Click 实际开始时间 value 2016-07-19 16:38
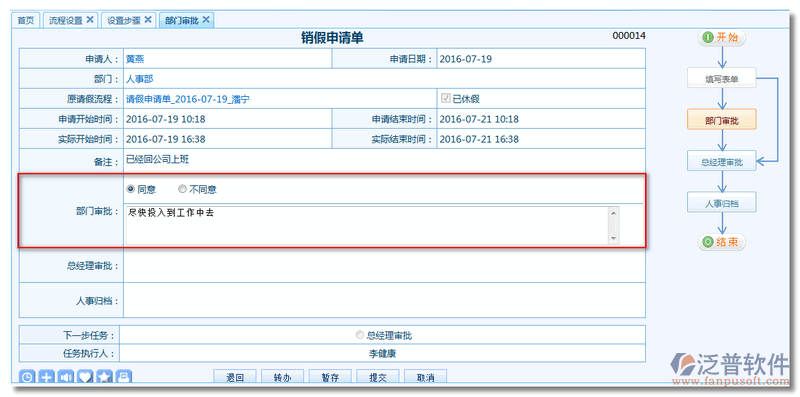Screen dimensions: 800x397 166,139
